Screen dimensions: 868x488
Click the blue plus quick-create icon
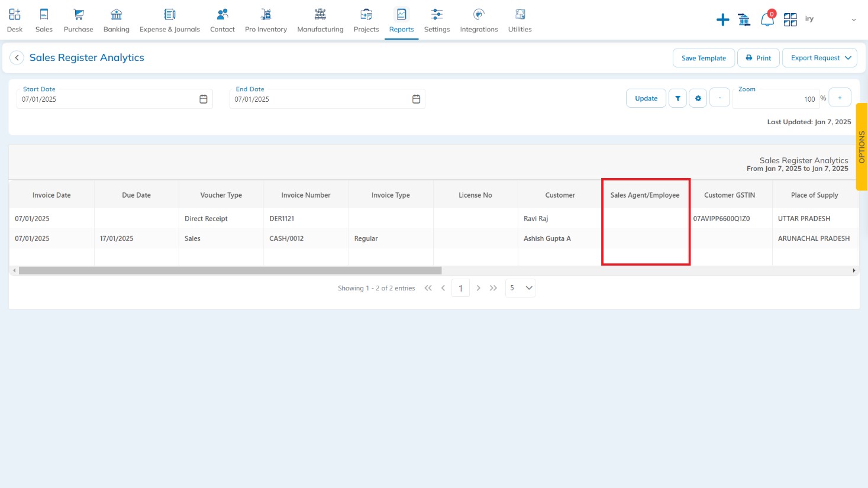click(x=722, y=20)
